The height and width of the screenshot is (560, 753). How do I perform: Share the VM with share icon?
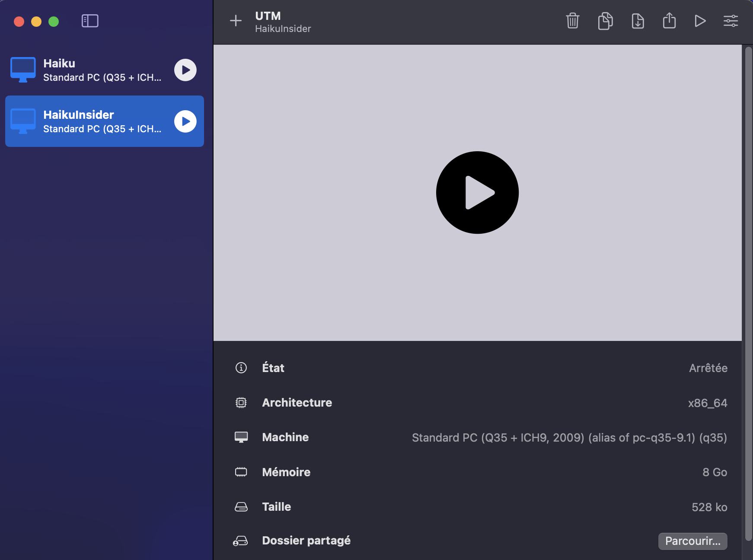coord(669,20)
